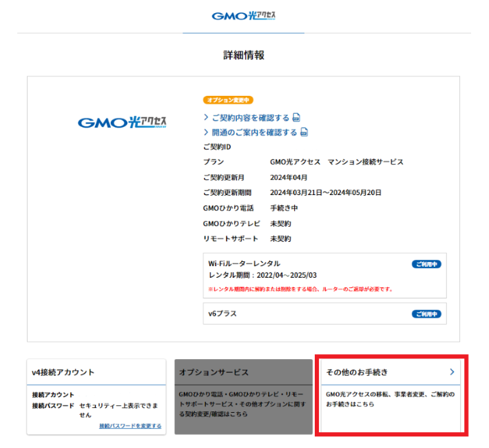This screenshot has width=489, height=448.
Task: Select the plan value マンション接続サービス
Action: coord(366,162)
